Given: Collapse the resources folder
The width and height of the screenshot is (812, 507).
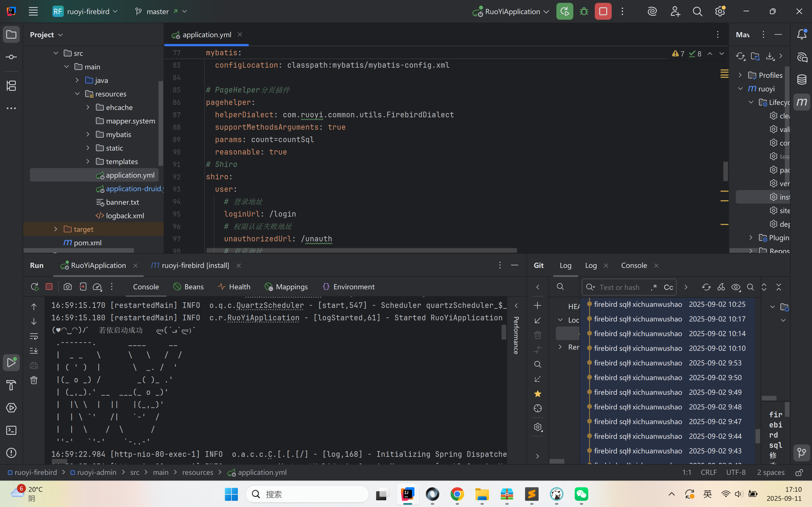Looking at the screenshot, I should [x=77, y=94].
